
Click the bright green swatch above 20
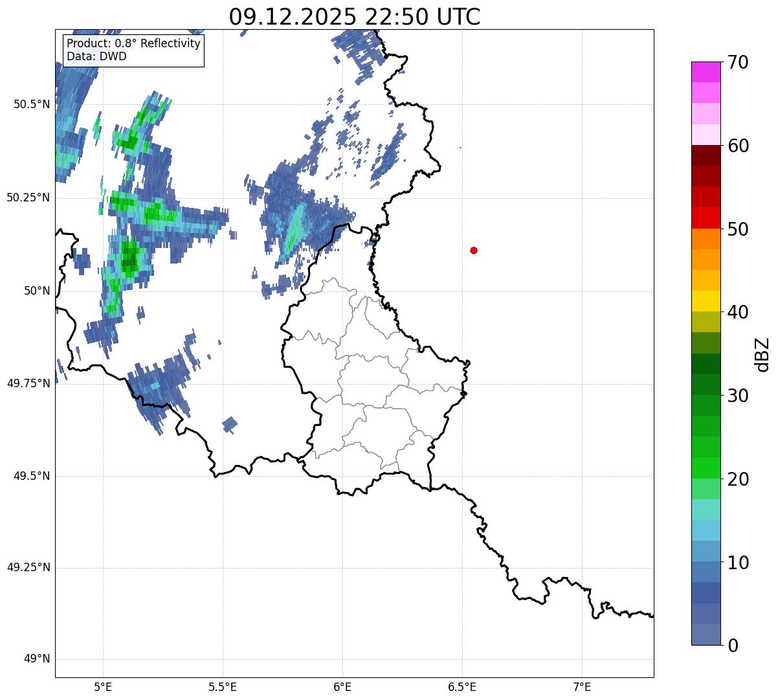706,468
